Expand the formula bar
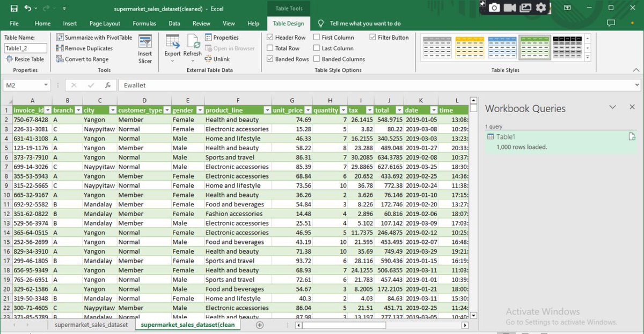The height and width of the screenshot is (334, 644). [637, 85]
